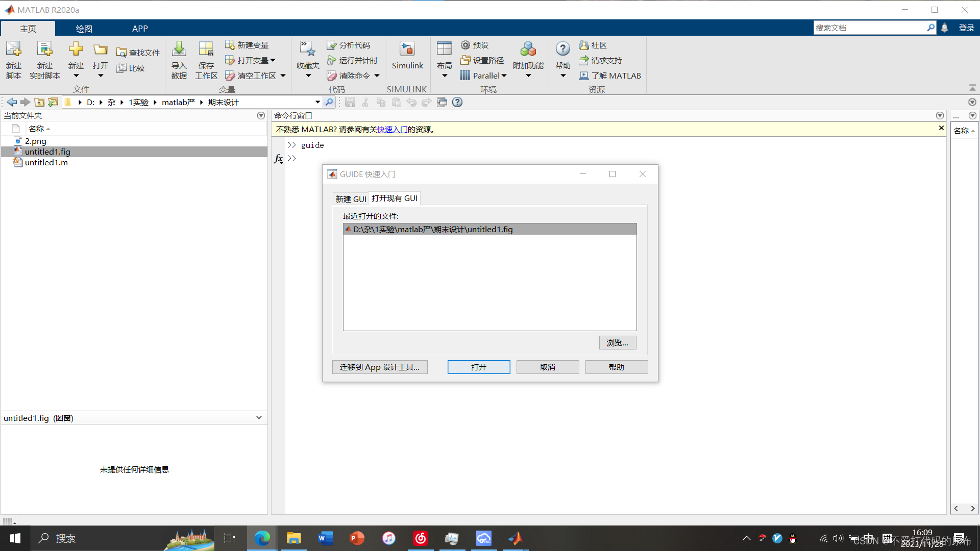
Task: Click the Getting Started (快速入门) link
Action: coord(392,130)
